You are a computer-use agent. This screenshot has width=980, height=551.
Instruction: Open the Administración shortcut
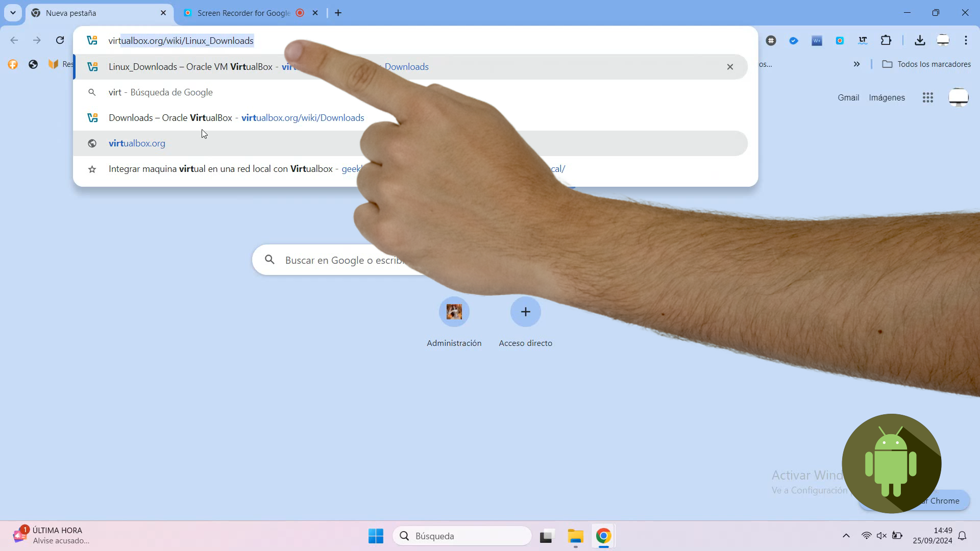(x=454, y=322)
